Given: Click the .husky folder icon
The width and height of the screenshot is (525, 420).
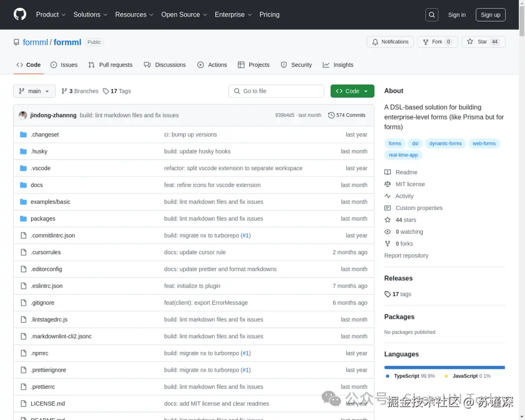Looking at the screenshot, I should 23,151.
